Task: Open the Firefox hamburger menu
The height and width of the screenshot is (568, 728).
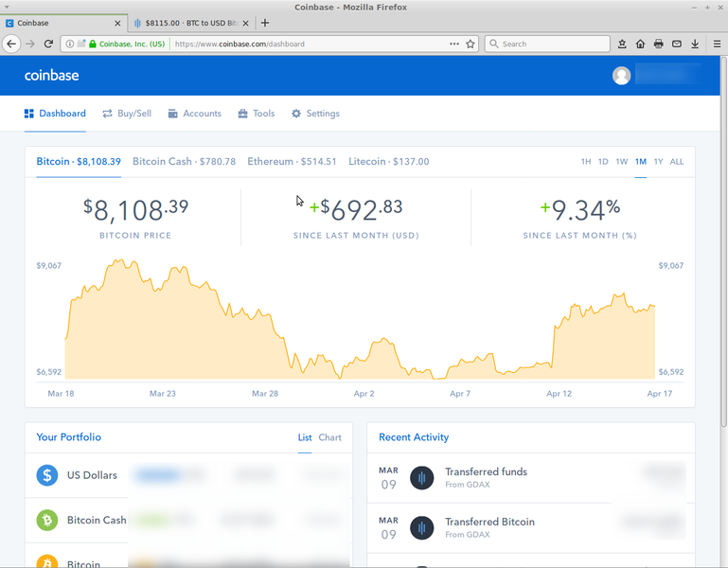Action: [717, 44]
